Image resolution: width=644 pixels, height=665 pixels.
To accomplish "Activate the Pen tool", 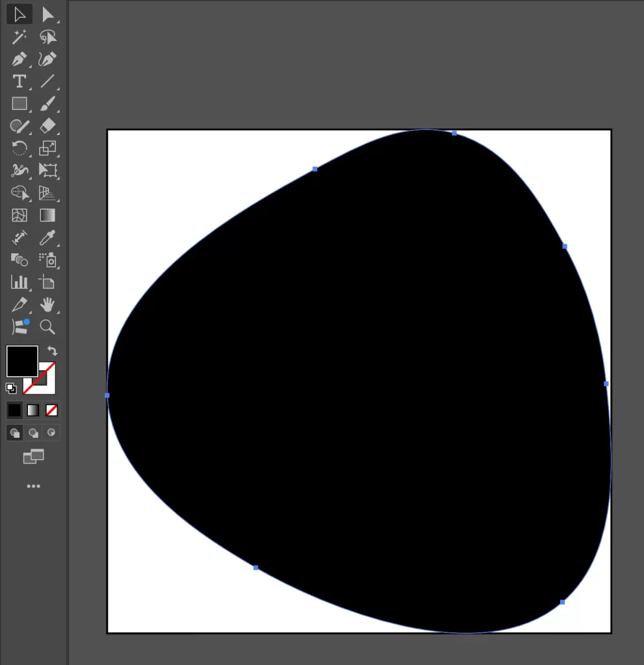I will click(19, 60).
